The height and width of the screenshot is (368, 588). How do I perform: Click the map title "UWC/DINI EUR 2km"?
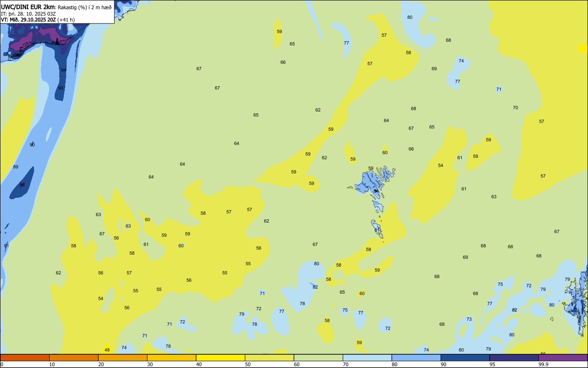coord(28,7)
